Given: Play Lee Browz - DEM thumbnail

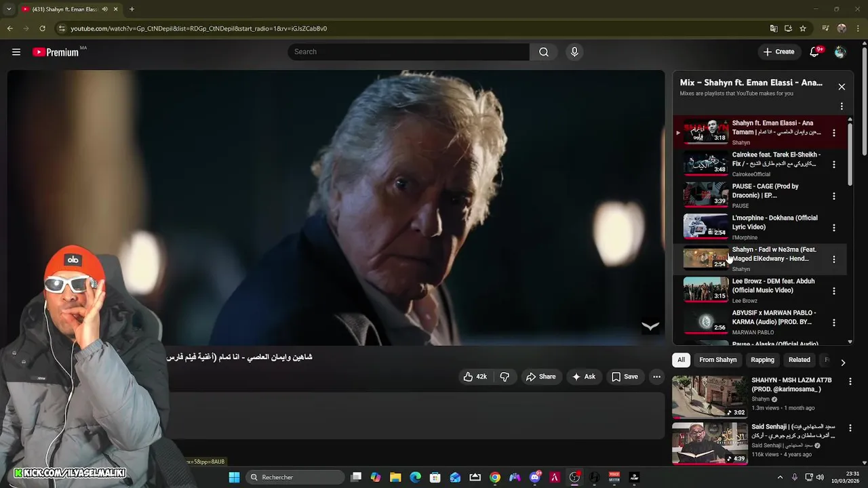Looking at the screenshot, I should (705, 291).
